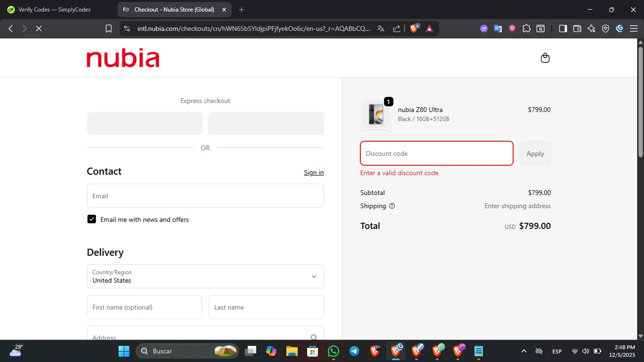644x362 pixels.
Task: Click the translate page icon
Action: coord(380,28)
